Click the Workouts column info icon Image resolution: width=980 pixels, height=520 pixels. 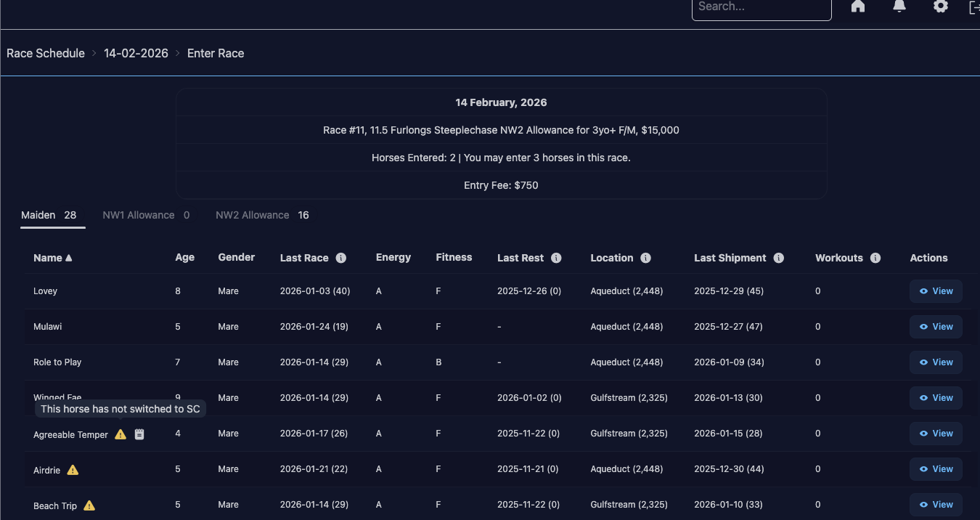click(x=875, y=258)
